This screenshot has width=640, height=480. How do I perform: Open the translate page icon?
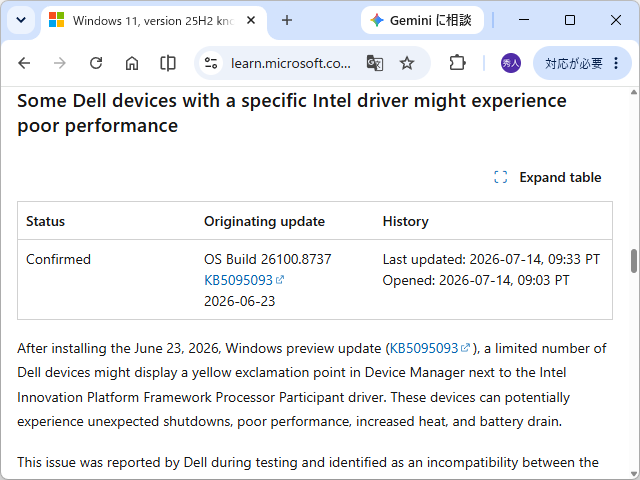(x=375, y=63)
